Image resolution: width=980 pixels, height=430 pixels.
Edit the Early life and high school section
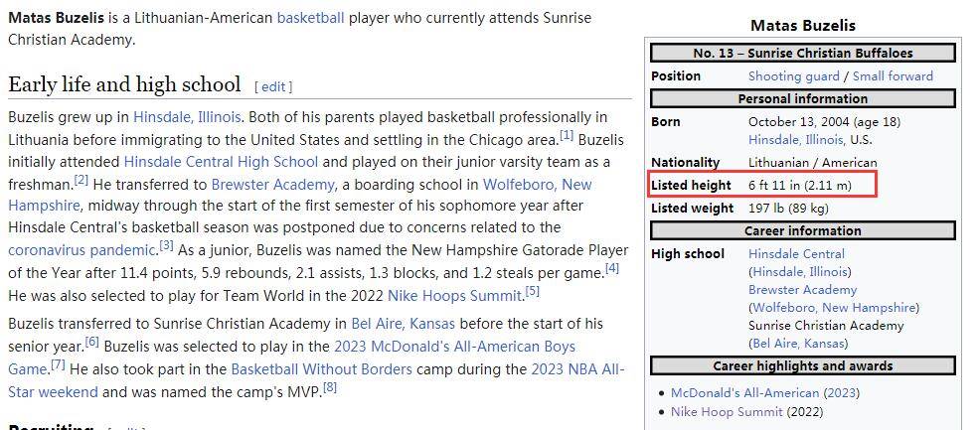point(273,86)
